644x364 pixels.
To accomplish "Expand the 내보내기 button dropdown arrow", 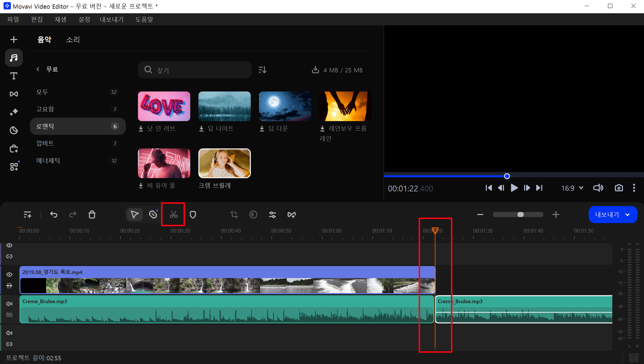I will click(628, 215).
